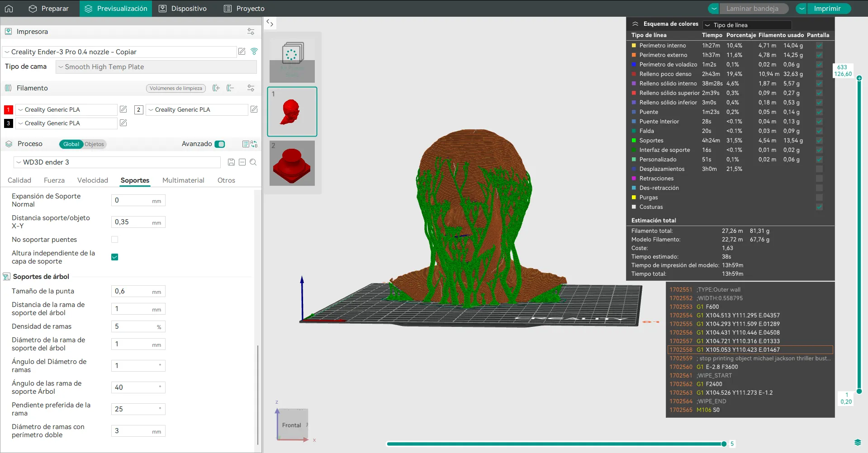
Task: Toggle visibility of Relleno poco denso lines
Action: click(819, 74)
